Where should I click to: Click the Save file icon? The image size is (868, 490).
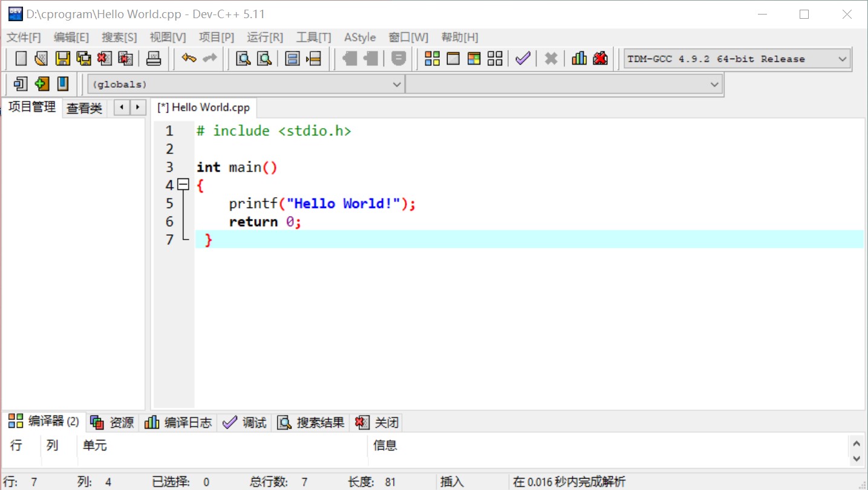(x=64, y=57)
